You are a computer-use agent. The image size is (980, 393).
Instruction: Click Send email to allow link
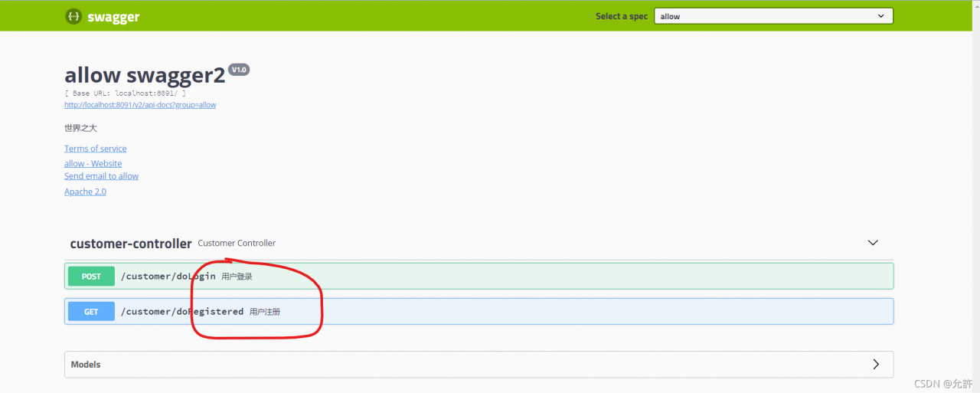[x=101, y=176]
